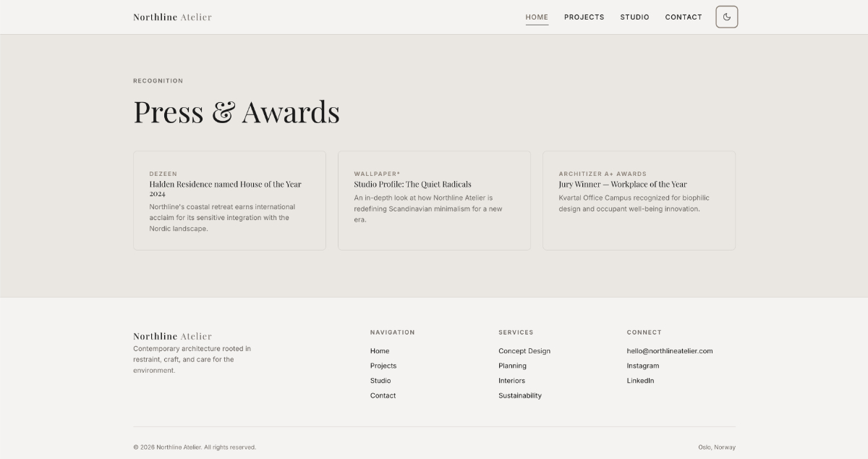Open the Sustainability services page
This screenshot has width=868, height=459.
[x=519, y=395]
